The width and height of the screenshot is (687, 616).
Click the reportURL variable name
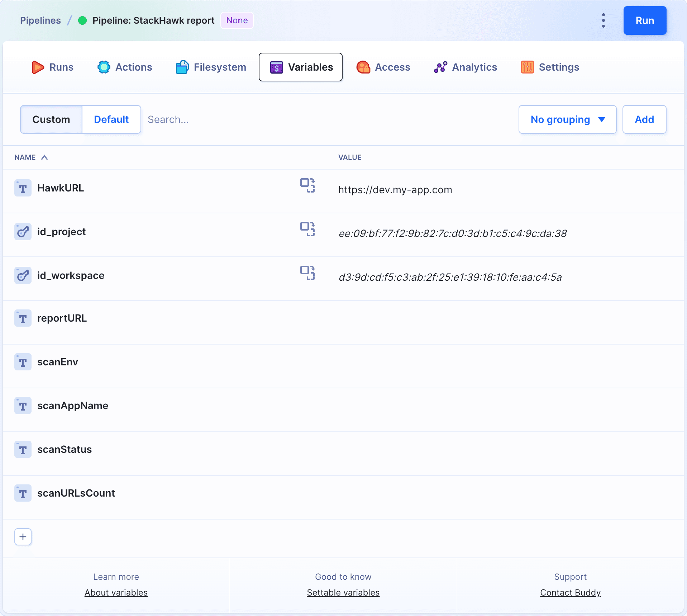coord(62,318)
